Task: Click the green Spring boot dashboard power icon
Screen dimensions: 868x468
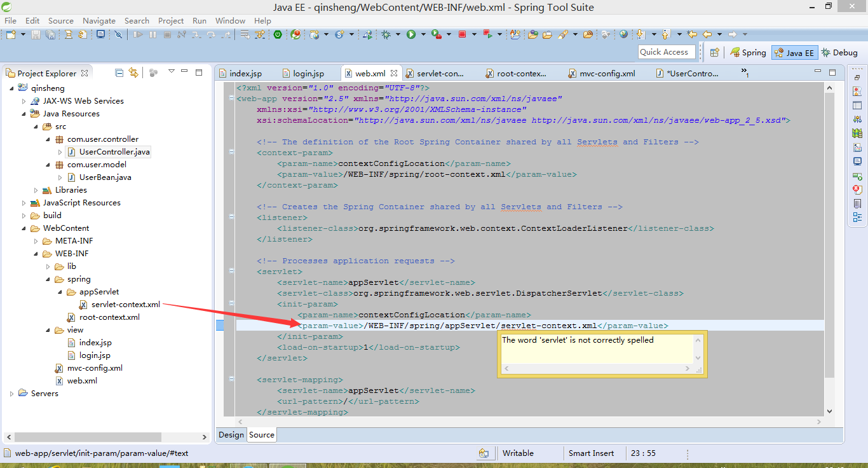Action: click(278, 34)
